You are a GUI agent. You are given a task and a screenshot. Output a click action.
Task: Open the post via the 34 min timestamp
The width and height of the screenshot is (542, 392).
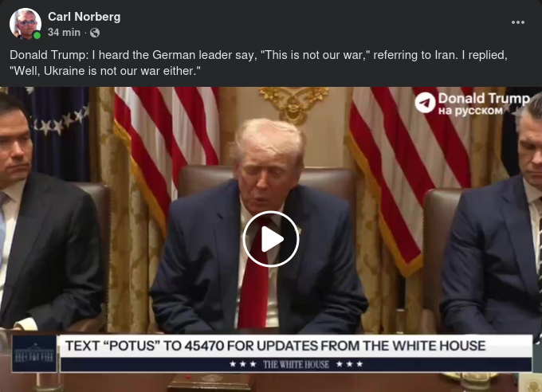[64, 33]
